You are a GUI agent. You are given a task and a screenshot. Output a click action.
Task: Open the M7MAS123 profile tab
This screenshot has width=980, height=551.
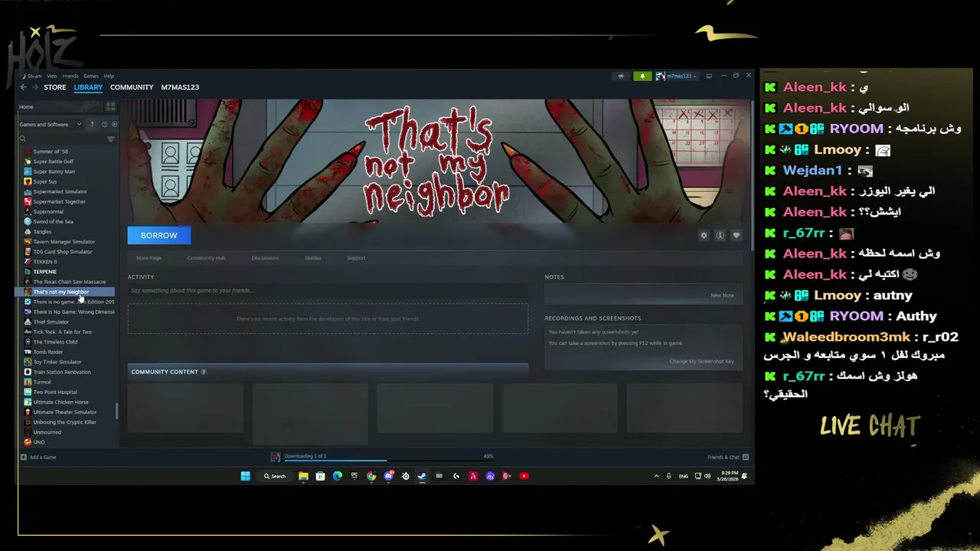(180, 87)
